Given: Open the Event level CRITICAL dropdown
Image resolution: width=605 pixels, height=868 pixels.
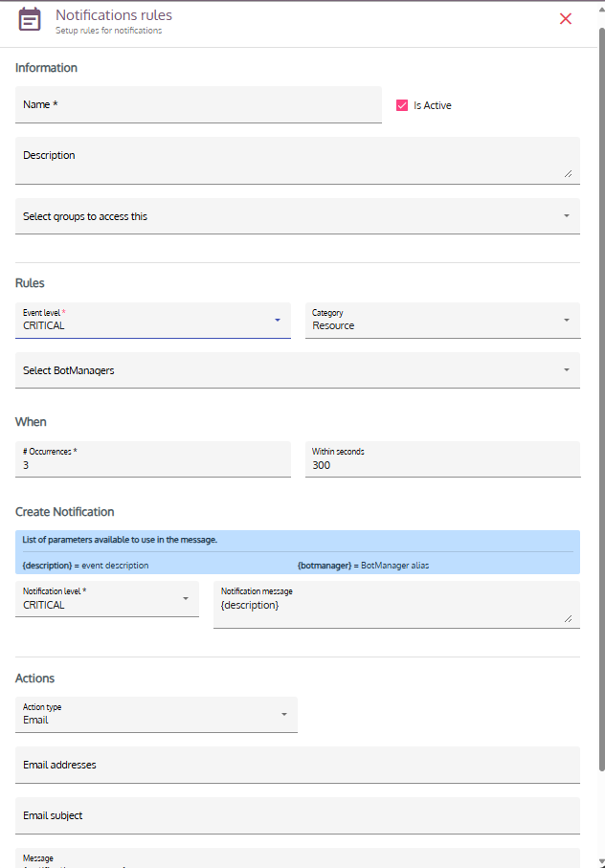Looking at the screenshot, I should point(153,320).
